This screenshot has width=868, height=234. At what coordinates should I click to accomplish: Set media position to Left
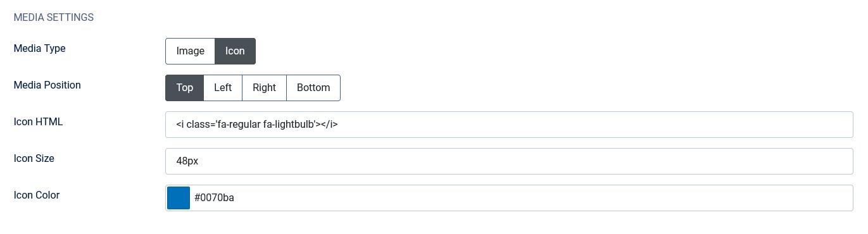pos(223,88)
